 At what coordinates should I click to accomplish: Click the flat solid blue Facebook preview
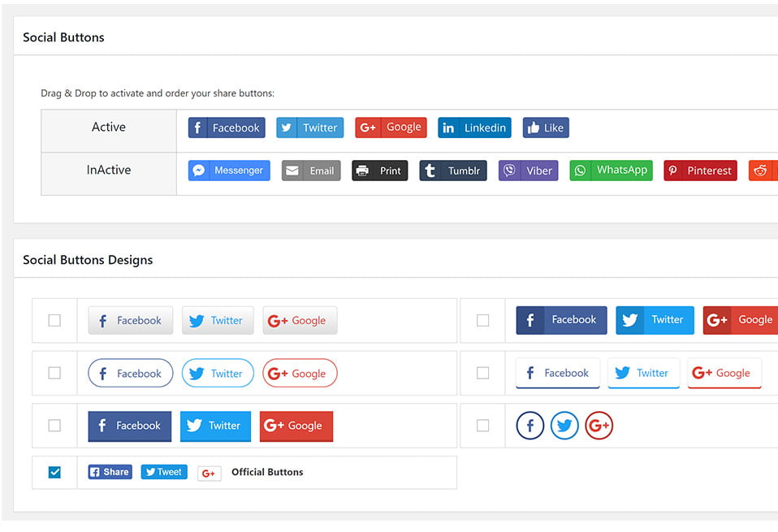pos(129,426)
